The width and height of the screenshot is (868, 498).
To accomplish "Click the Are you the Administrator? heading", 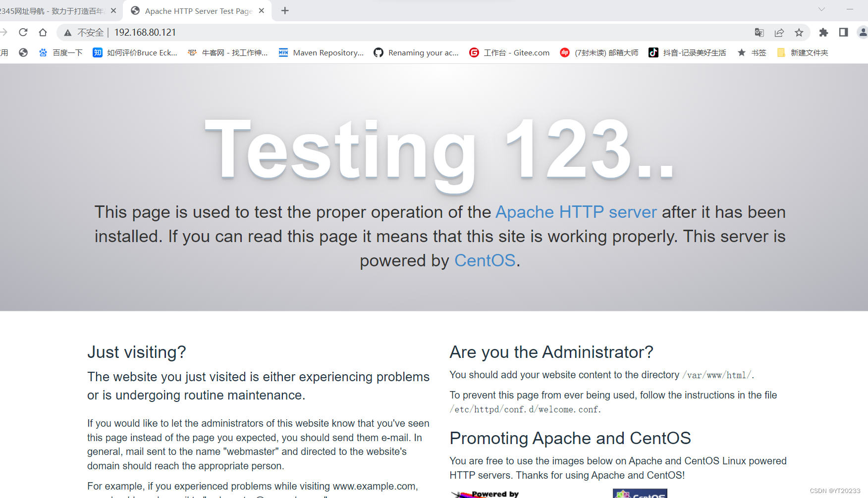I will pos(551,352).
